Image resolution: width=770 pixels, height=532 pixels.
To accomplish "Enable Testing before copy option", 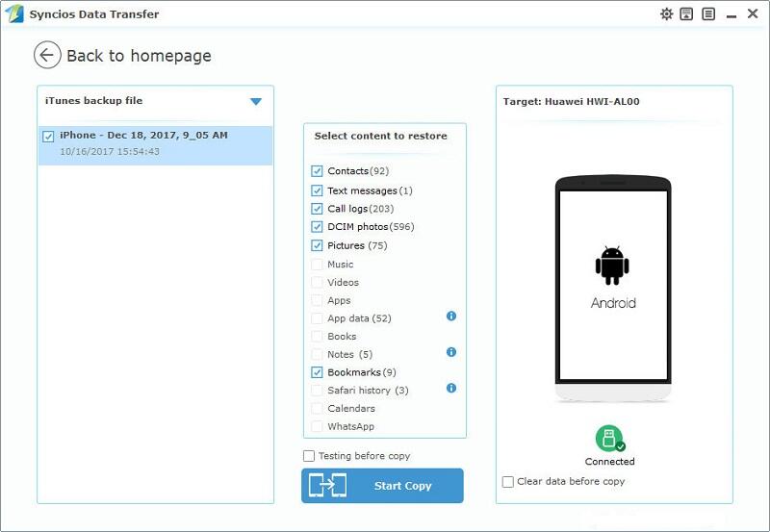I will 309,456.
